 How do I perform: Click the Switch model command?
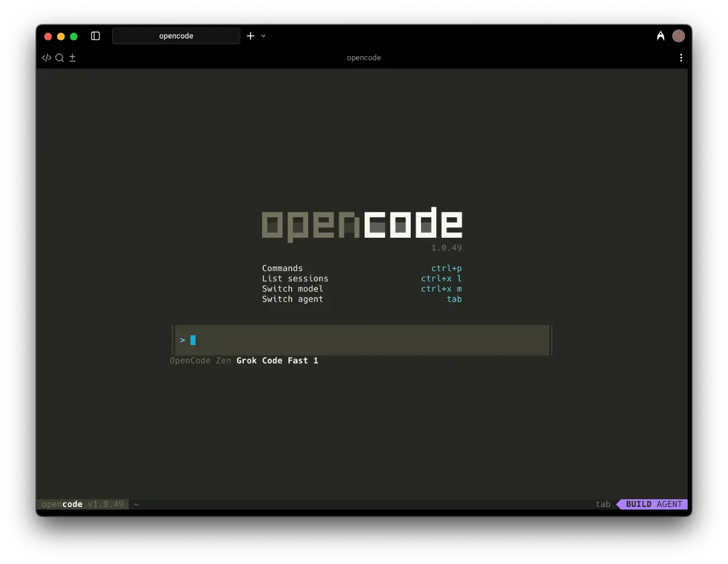click(292, 289)
